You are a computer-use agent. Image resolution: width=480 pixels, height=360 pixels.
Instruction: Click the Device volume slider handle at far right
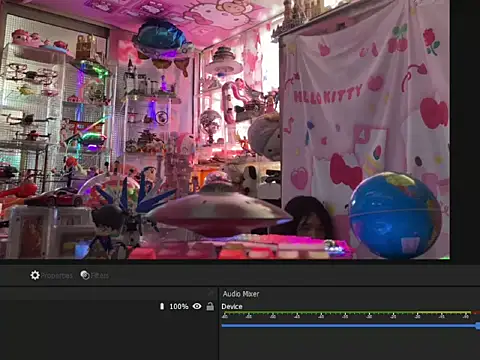click(x=478, y=326)
